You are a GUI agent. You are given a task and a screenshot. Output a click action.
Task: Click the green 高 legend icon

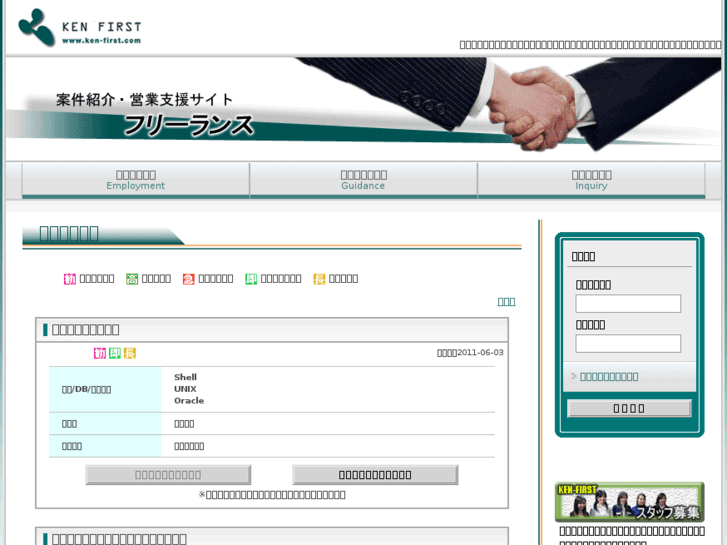[x=132, y=279]
